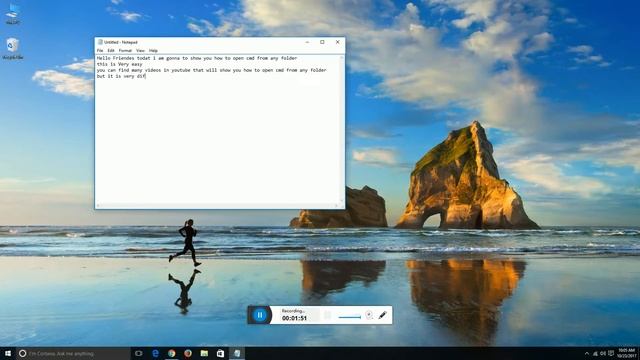Click the text line 'this is Very easy'
Image resolution: width=640 pixels, height=360 pixels.
[120, 64]
